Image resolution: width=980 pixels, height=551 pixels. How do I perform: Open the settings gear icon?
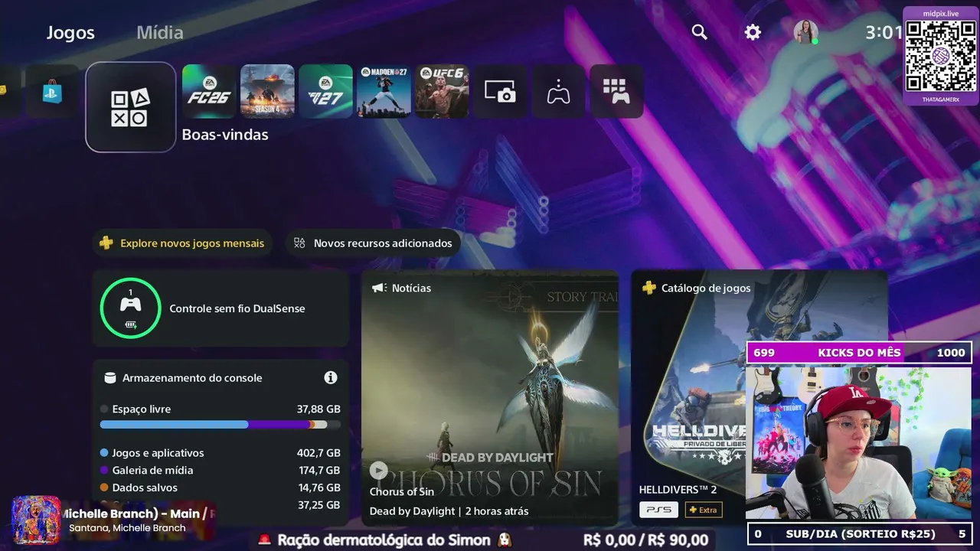click(753, 32)
